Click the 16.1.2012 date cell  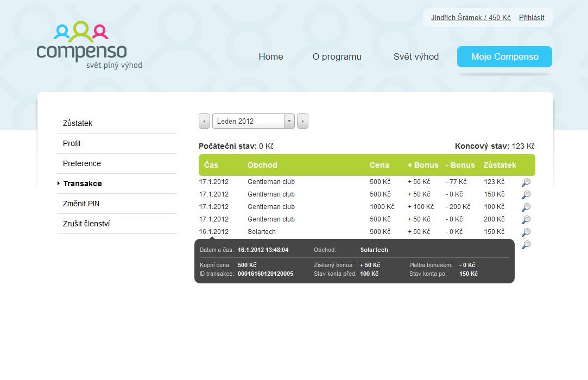pos(214,232)
